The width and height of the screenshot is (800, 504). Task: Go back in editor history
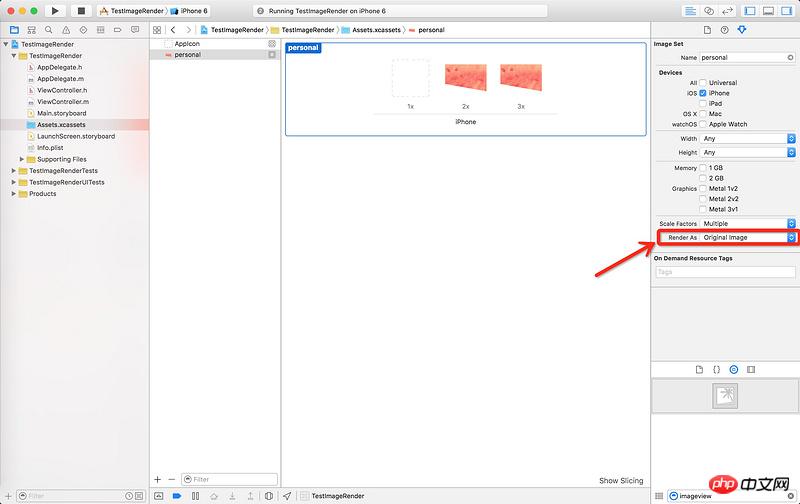tap(173, 30)
